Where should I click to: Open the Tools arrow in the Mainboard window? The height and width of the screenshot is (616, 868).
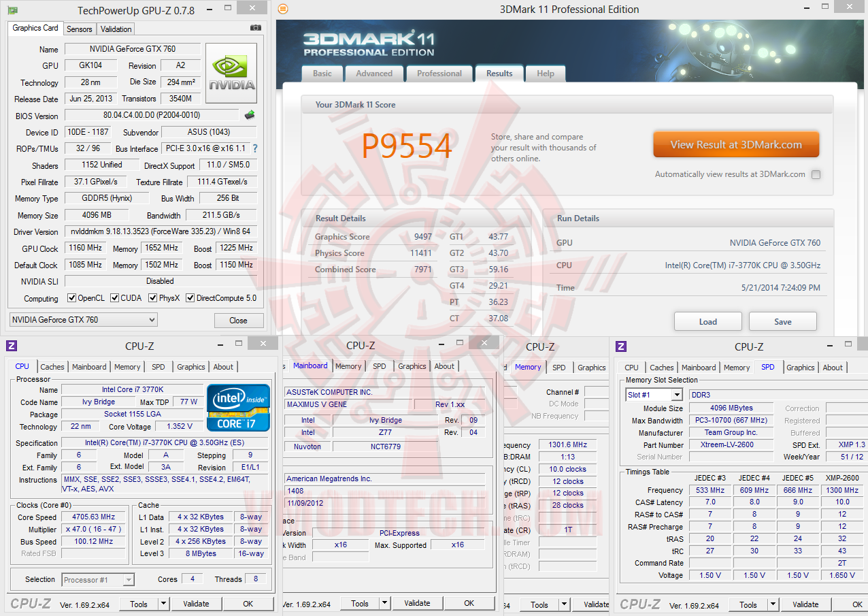(x=384, y=603)
